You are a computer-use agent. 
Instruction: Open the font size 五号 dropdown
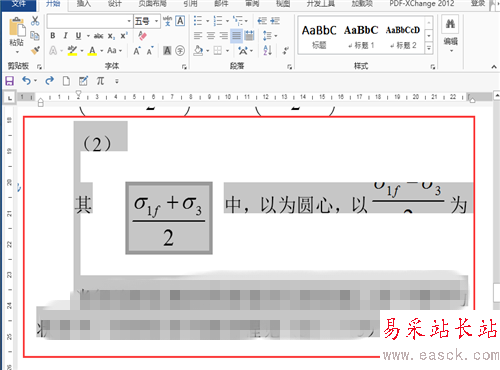[x=157, y=21]
